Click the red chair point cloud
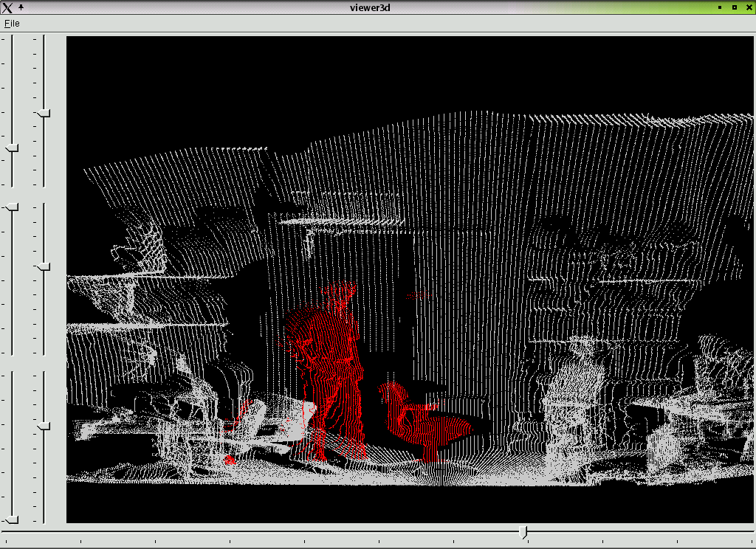756x549 pixels. pos(417,421)
